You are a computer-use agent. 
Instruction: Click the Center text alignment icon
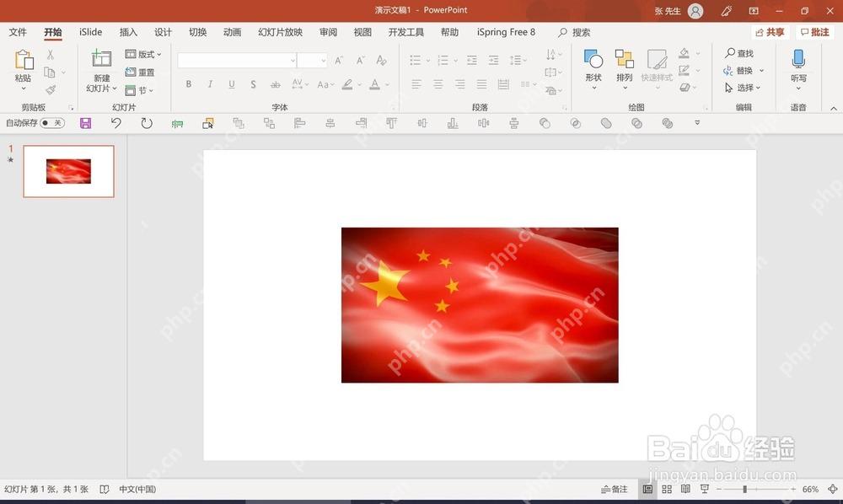[438, 83]
